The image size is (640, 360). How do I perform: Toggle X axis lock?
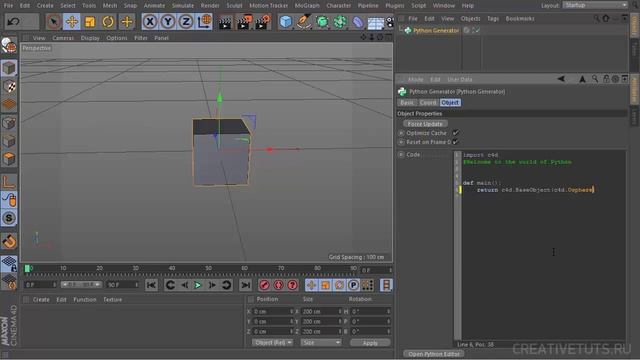150,22
